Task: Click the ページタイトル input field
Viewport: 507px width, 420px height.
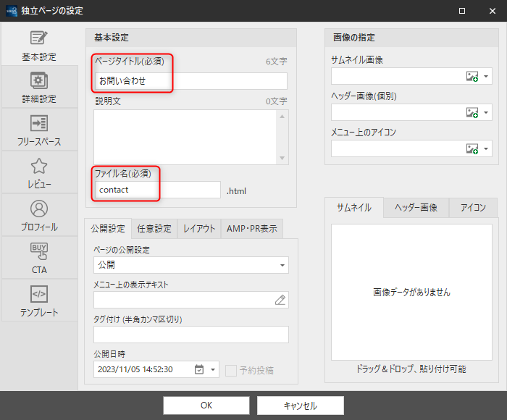Action: 190,81
